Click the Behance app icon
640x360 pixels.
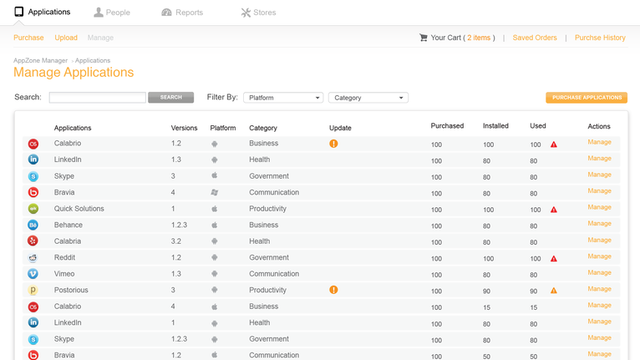click(33, 225)
